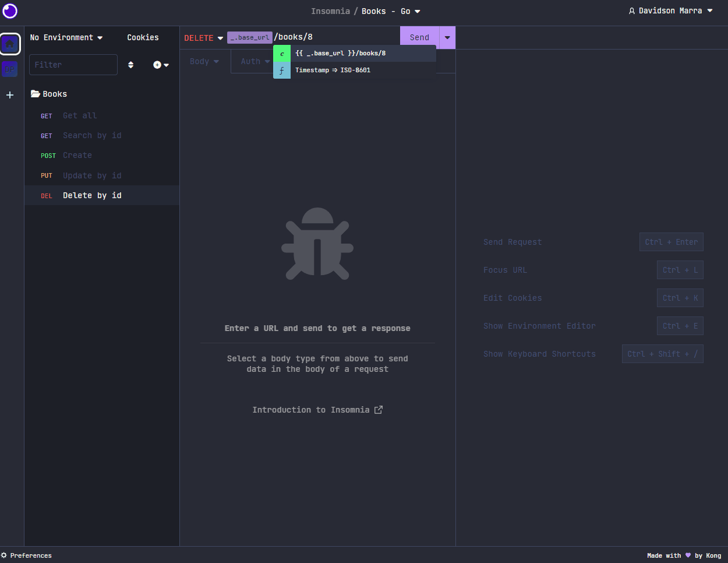This screenshot has width=728, height=563.
Task: Open the No Environment dropdown
Action: click(66, 37)
